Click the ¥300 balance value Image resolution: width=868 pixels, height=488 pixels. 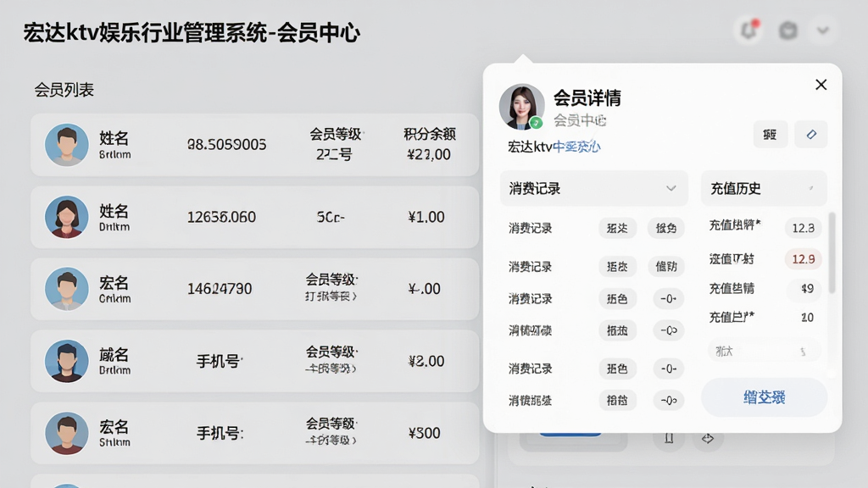click(x=425, y=433)
